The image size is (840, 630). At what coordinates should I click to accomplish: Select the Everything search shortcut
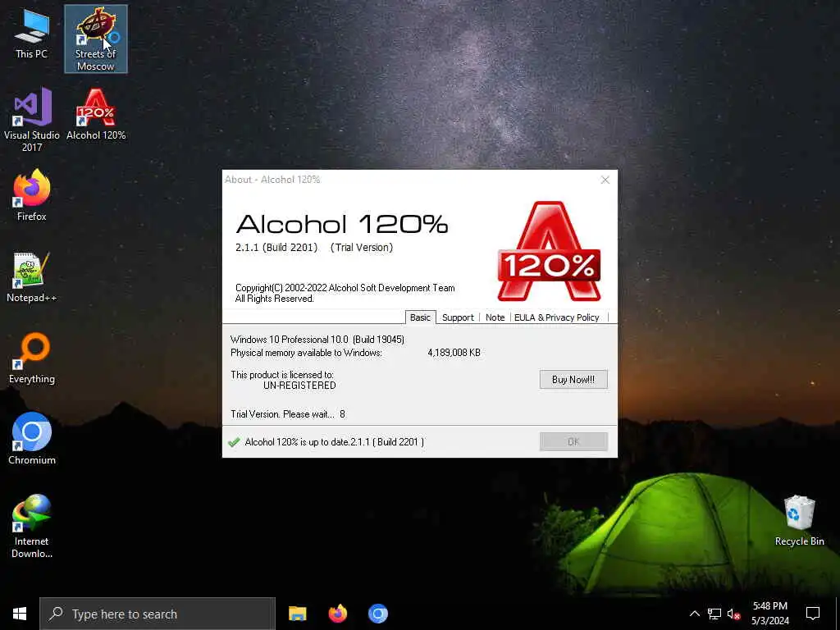click(x=32, y=358)
